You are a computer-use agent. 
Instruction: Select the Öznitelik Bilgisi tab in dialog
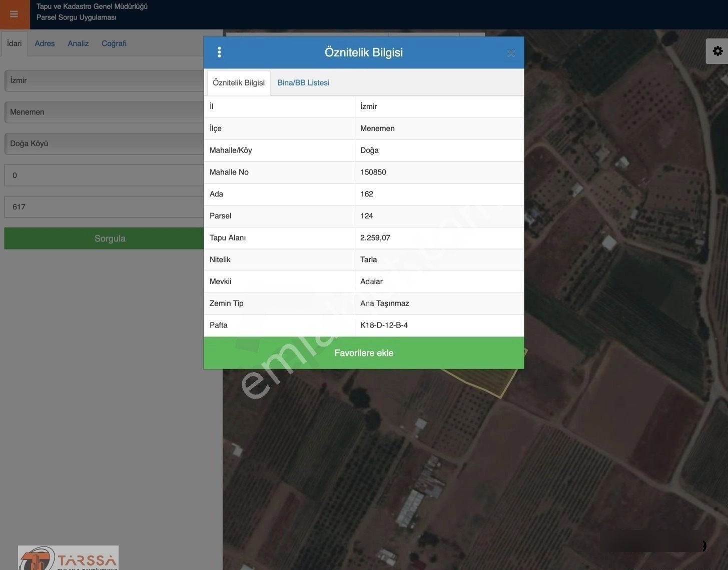239,82
